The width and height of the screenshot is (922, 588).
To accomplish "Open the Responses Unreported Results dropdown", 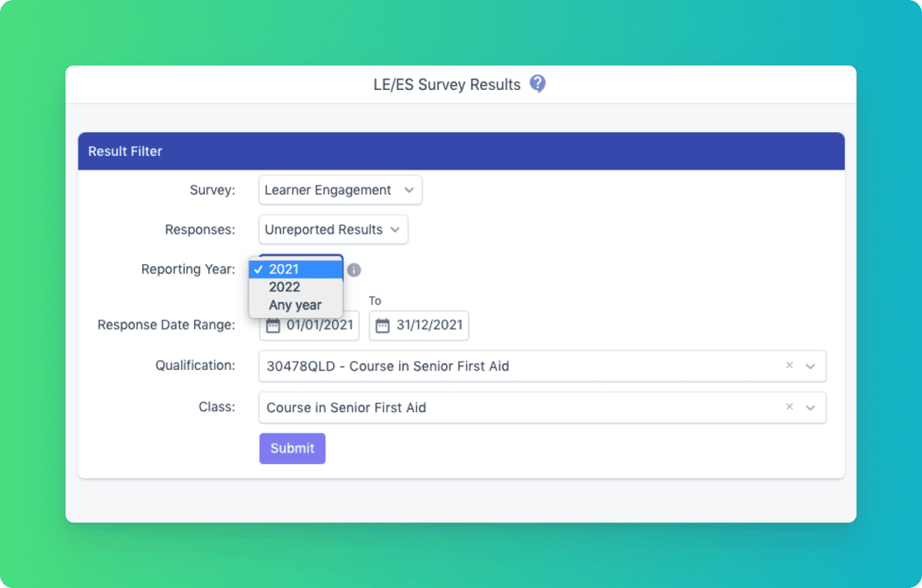I will [333, 230].
